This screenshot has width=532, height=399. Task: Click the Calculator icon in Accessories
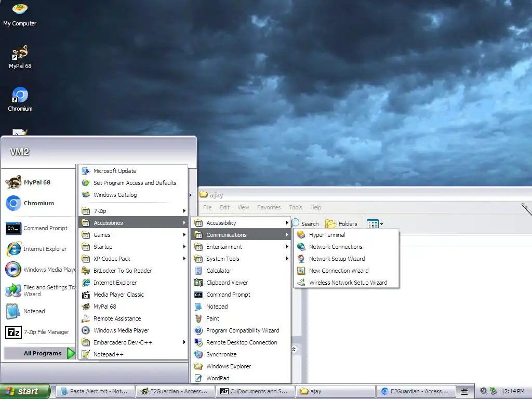pos(198,270)
